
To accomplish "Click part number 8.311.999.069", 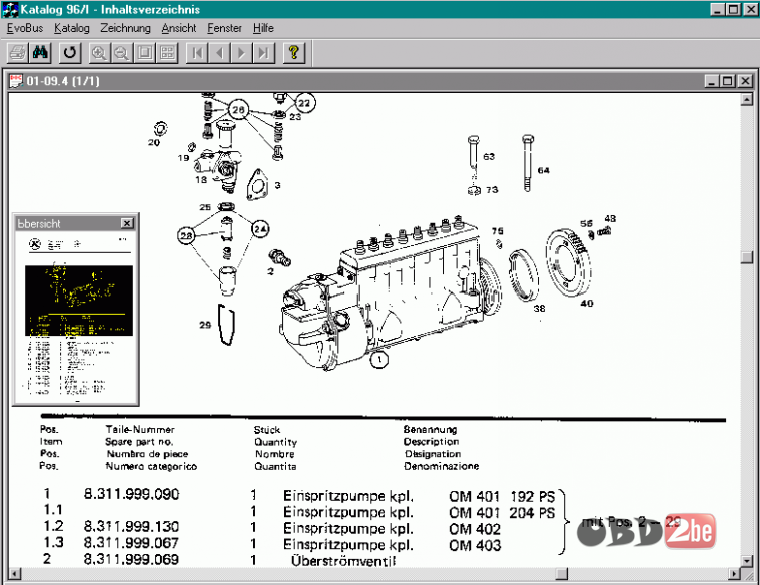I will tap(131, 559).
